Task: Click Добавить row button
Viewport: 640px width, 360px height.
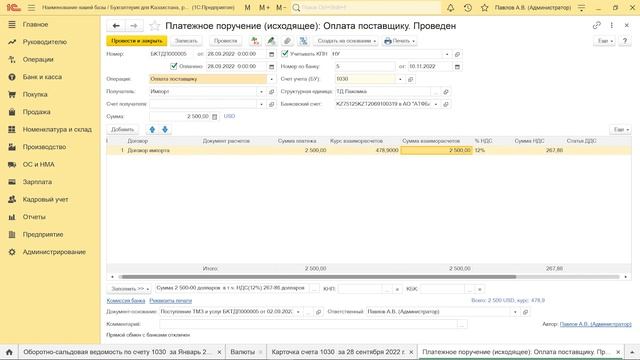Action: 122,129
